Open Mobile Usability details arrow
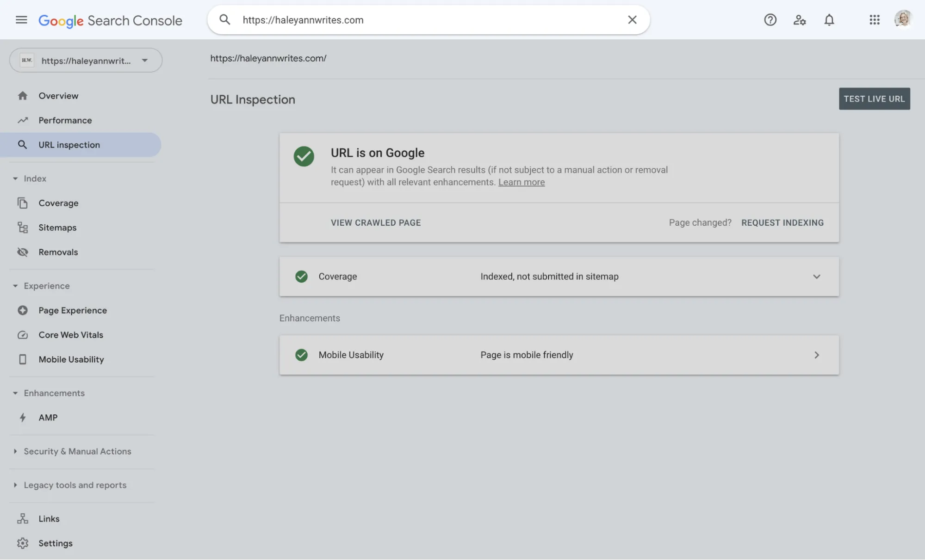 pyautogui.click(x=816, y=355)
